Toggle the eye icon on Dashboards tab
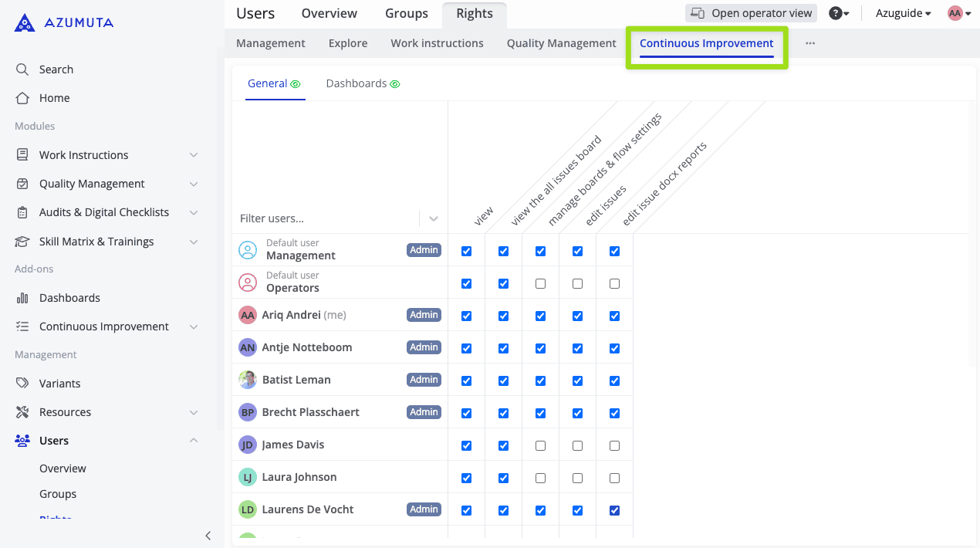 [395, 84]
